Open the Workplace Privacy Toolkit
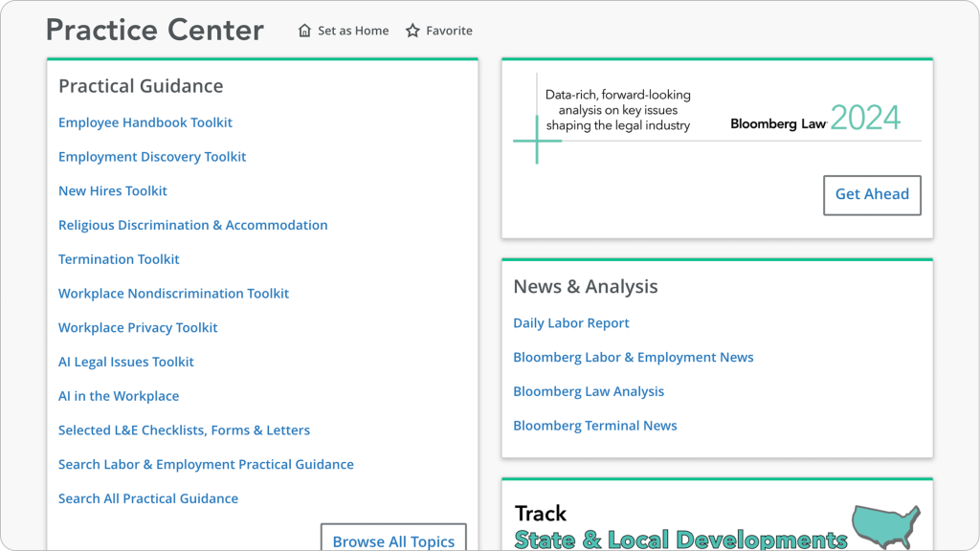 (138, 327)
